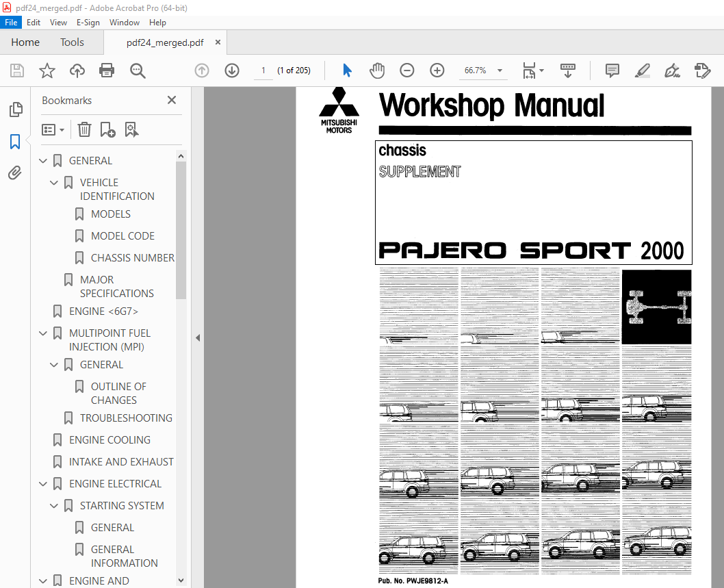This screenshot has width=724, height=588.
Task: Add this file to Starred
Action: (47, 71)
